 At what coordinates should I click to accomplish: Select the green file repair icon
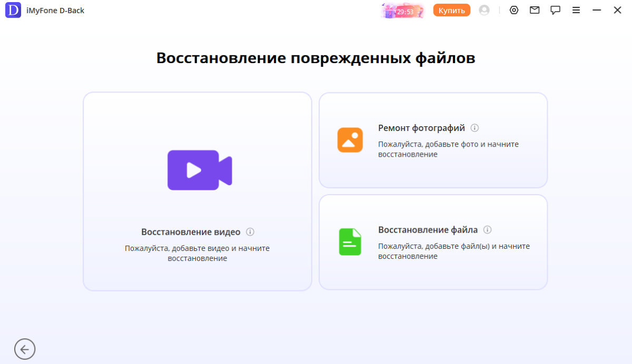(350, 242)
